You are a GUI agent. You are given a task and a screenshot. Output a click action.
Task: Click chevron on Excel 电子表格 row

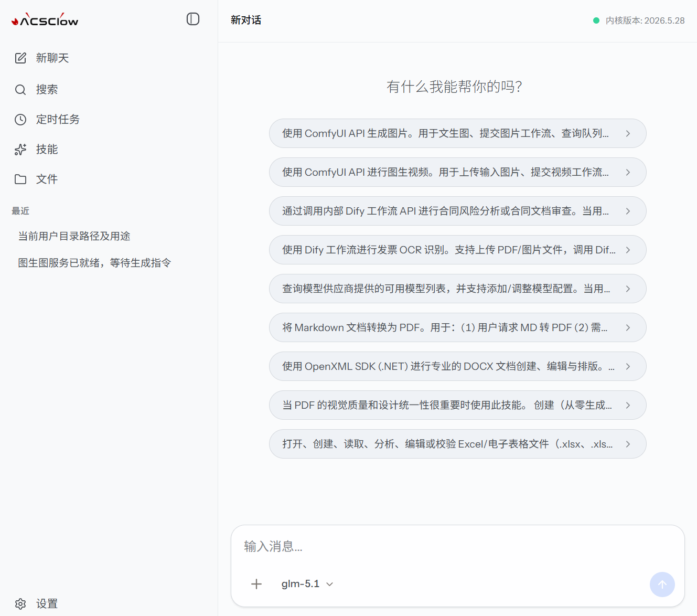628,444
